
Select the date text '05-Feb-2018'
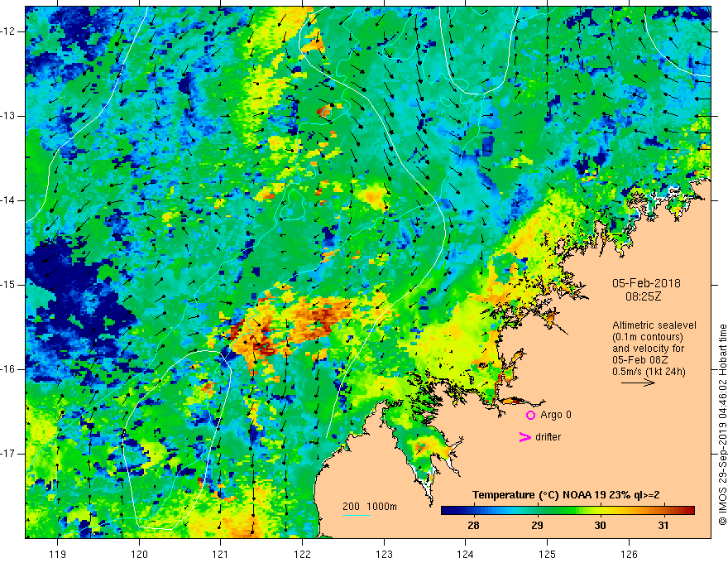[x=646, y=283]
